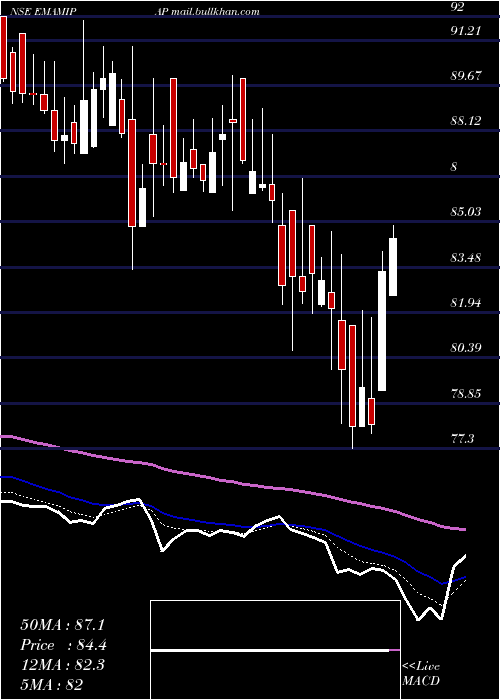Click the 80.39 price axis label
The width and height of the screenshot is (500, 700).
(466, 347)
